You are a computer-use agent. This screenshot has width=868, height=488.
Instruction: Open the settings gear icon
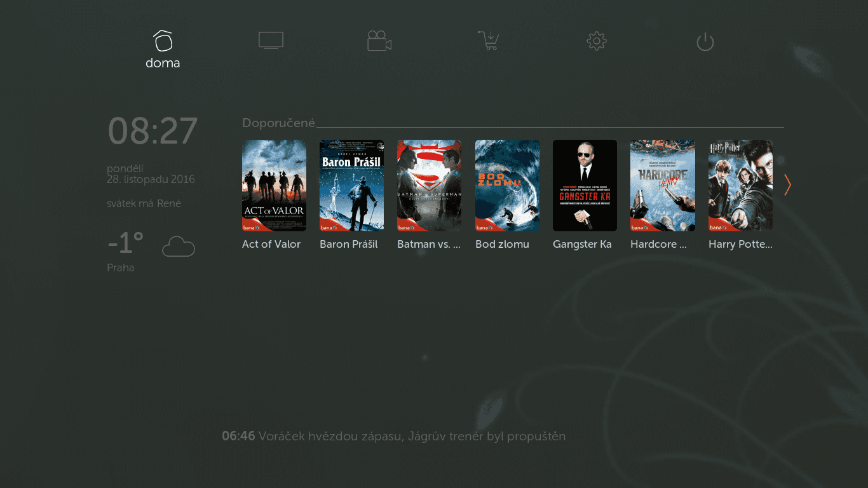click(596, 40)
